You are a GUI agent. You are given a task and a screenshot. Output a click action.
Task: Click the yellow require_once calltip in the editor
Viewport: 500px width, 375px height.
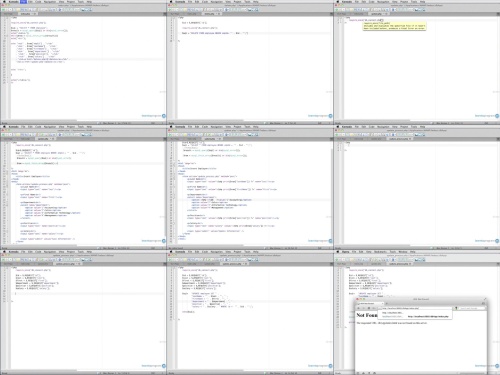394,26
